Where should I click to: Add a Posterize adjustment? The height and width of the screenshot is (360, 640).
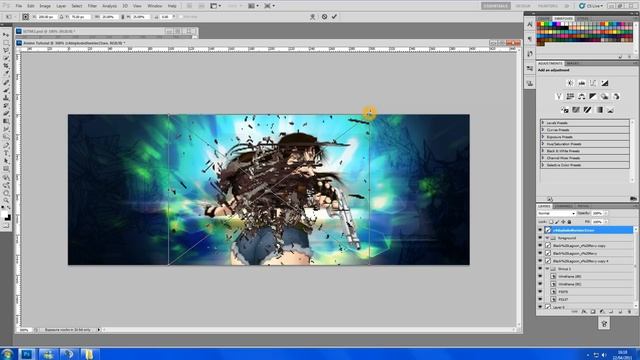click(576, 110)
